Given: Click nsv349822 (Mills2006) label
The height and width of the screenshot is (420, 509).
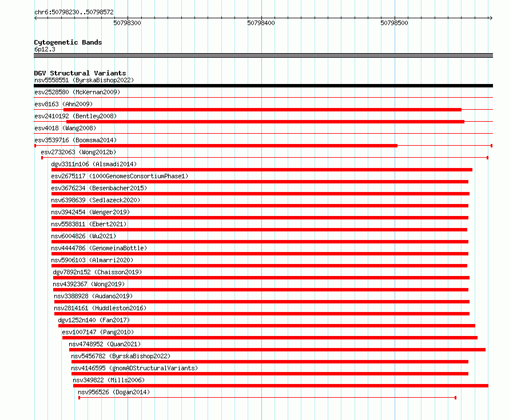Looking at the screenshot, I should (109, 380).
